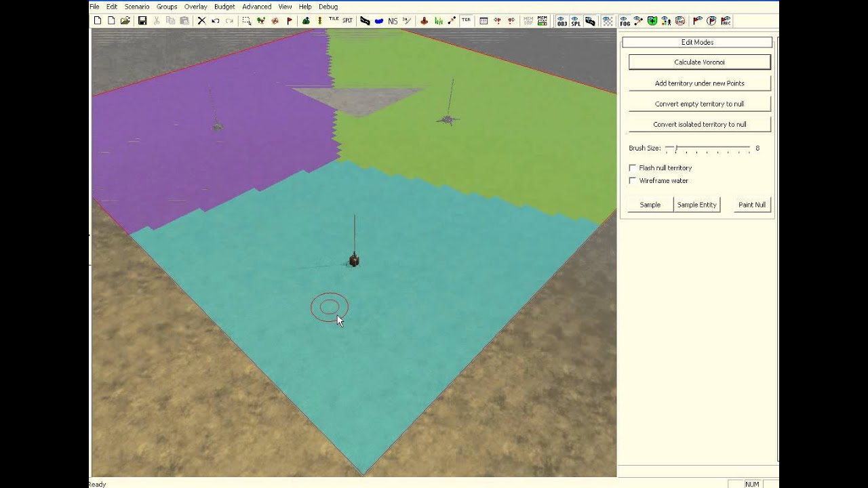Click the Edit Modes panel header
Image resolution: width=868 pixels, height=488 pixels.
pyautogui.click(x=697, y=42)
